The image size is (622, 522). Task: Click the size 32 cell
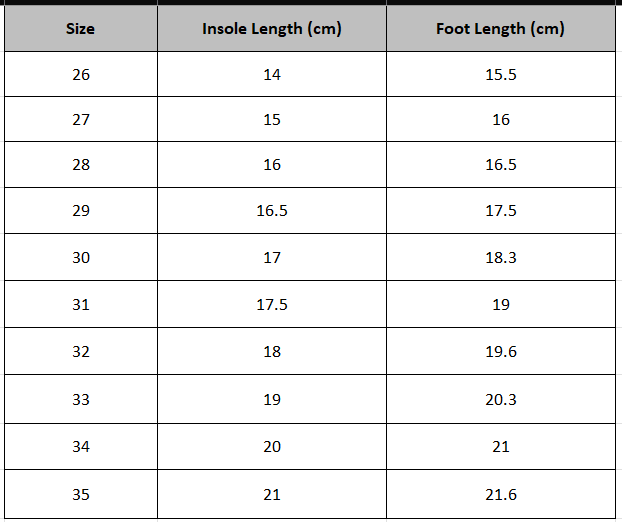(80, 352)
